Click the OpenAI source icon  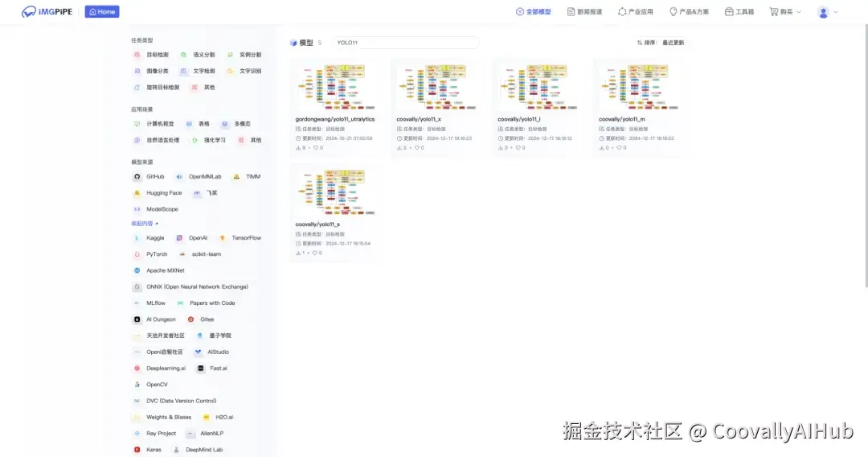pos(179,238)
